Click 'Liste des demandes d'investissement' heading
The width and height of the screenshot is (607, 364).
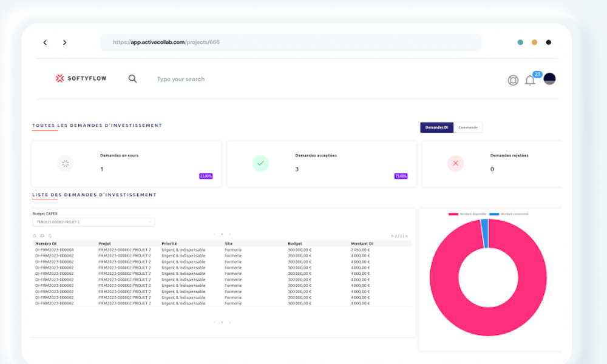click(x=95, y=195)
